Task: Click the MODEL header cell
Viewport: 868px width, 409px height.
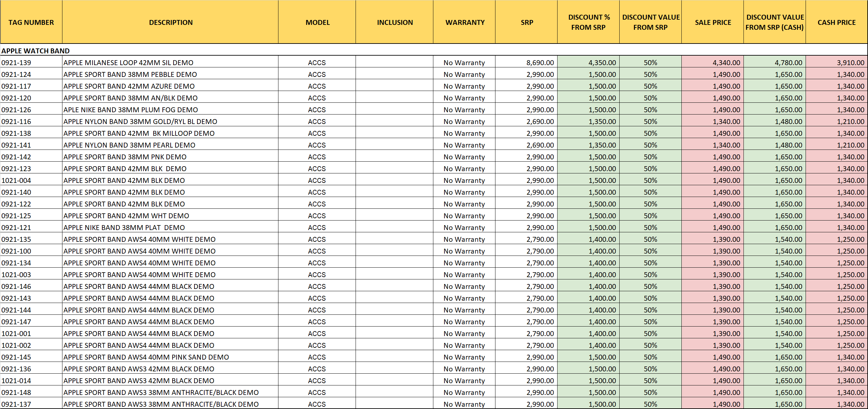Action: (317, 22)
